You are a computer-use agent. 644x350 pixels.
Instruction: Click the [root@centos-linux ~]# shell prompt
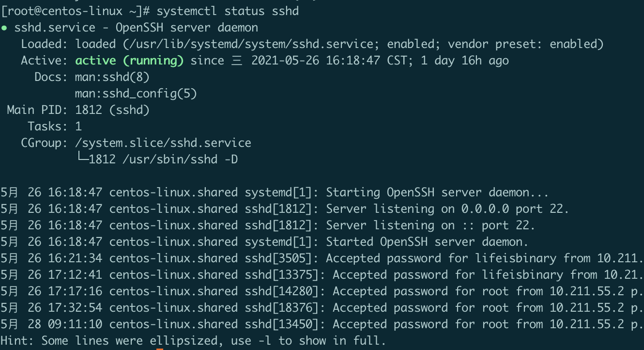pyautogui.click(x=75, y=11)
